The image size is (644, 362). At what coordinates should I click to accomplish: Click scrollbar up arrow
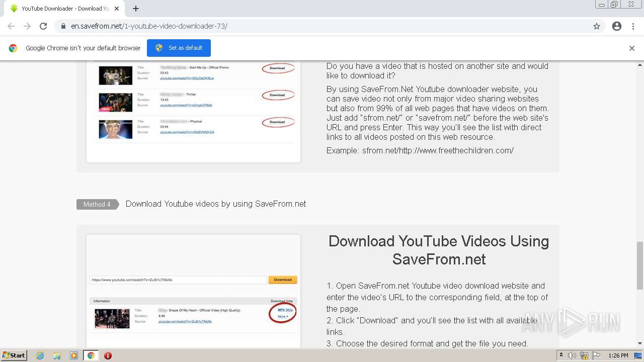click(640, 65)
